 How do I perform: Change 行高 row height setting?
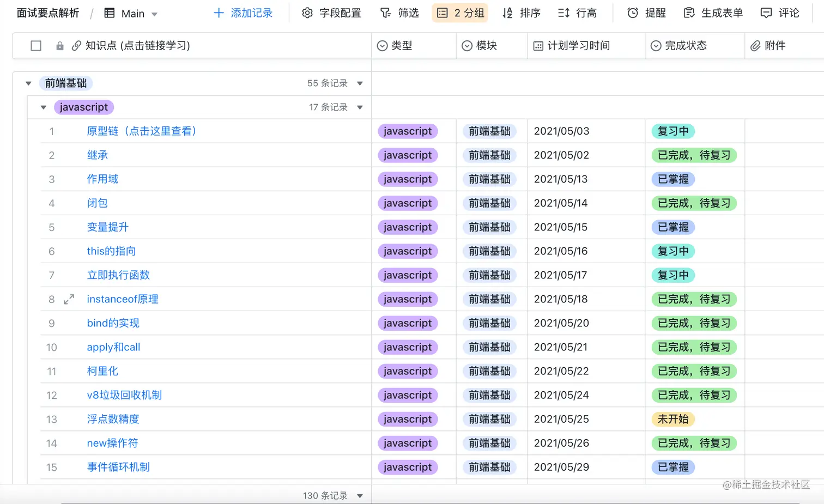[x=578, y=13]
